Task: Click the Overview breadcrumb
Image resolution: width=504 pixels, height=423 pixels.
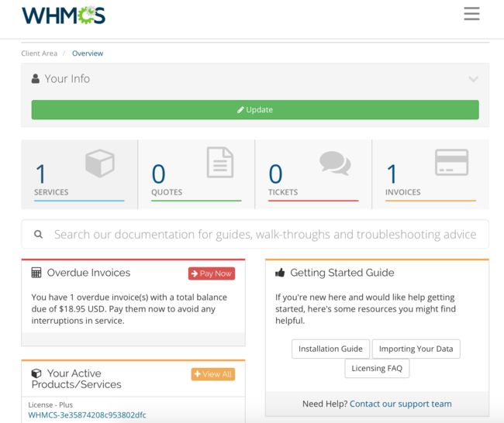Action: pos(88,53)
